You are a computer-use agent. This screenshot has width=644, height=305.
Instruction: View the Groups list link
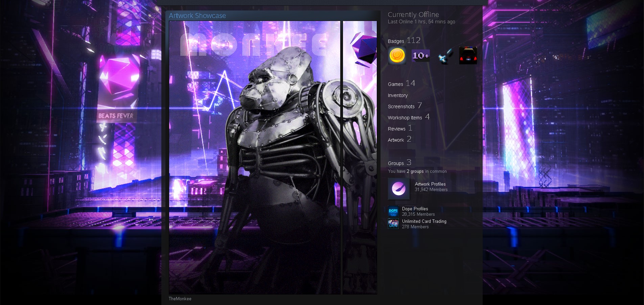[400, 163]
